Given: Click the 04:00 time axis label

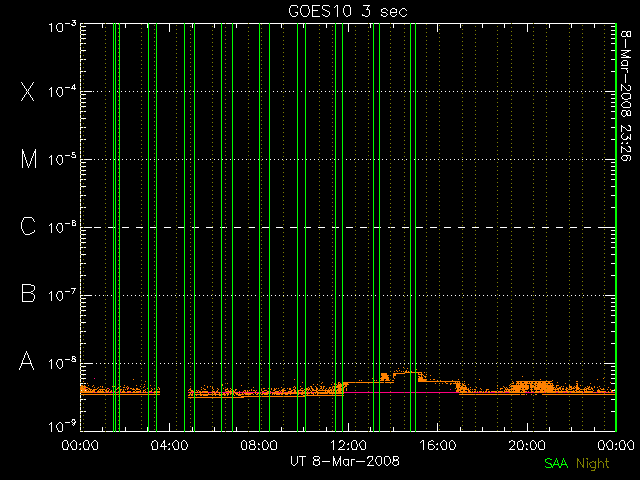Looking at the screenshot, I should click(x=169, y=445).
